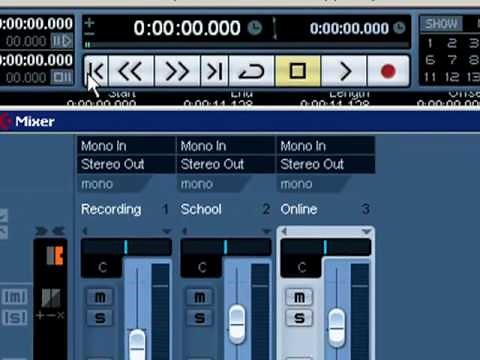Click pan value C on Recording channel
480x360 pixels.
click(102, 267)
